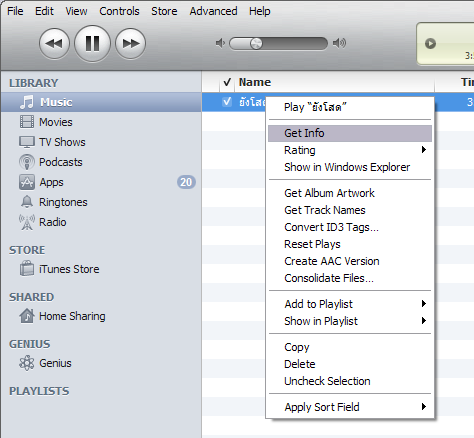Click the volume slider knob

(x=256, y=43)
